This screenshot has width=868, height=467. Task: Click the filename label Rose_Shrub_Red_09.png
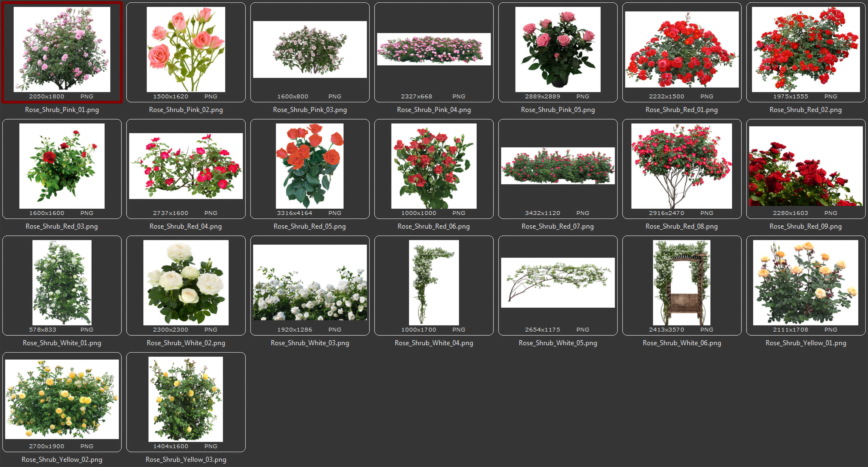click(x=806, y=226)
